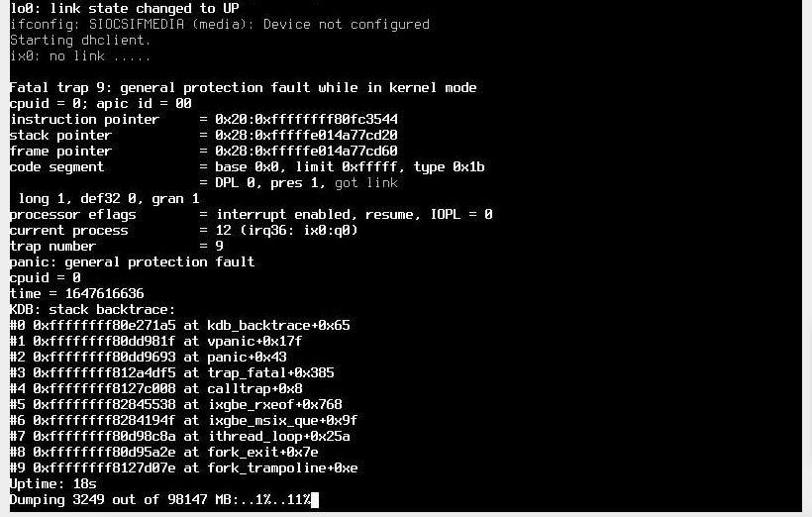Image resolution: width=812 pixels, height=517 pixels.
Task: Click the 'KDB: stack backtrace:' heading
Action: coord(92,309)
